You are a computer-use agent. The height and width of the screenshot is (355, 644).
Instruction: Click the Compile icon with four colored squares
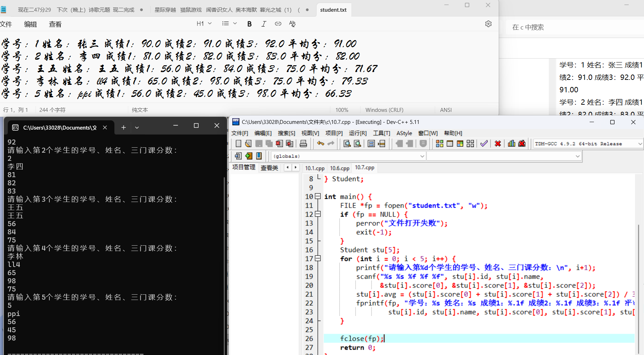point(440,143)
